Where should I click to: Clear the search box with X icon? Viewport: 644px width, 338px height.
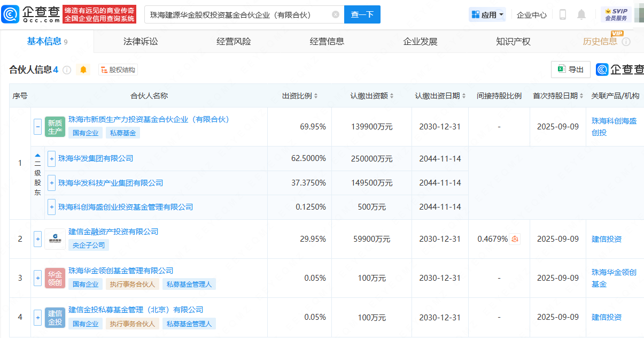pos(336,15)
